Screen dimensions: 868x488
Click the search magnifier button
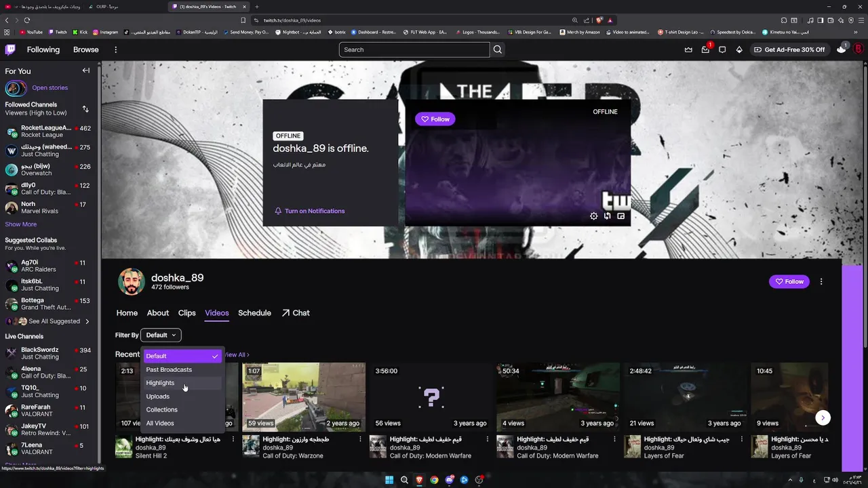click(498, 49)
